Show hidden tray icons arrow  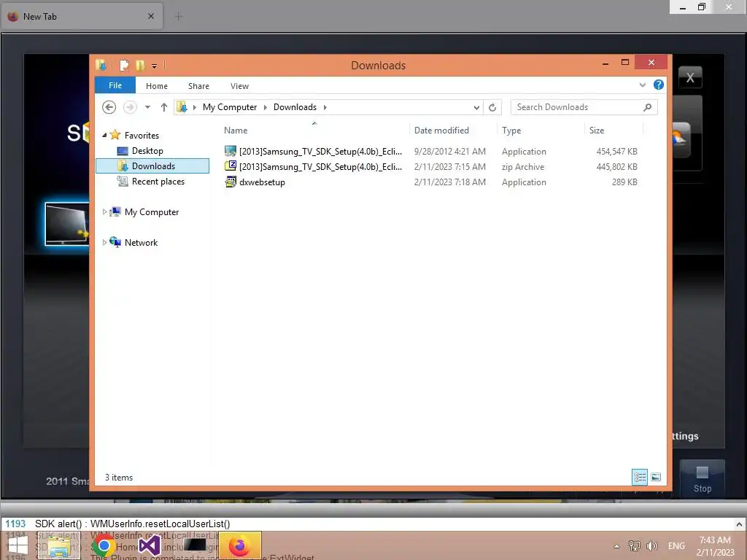(x=616, y=546)
